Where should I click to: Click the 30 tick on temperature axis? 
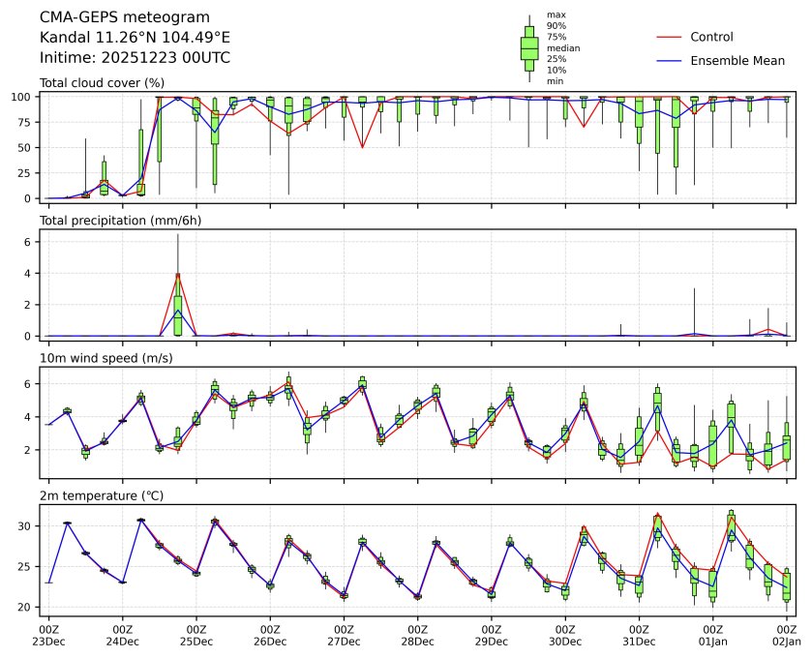click(x=29, y=525)
